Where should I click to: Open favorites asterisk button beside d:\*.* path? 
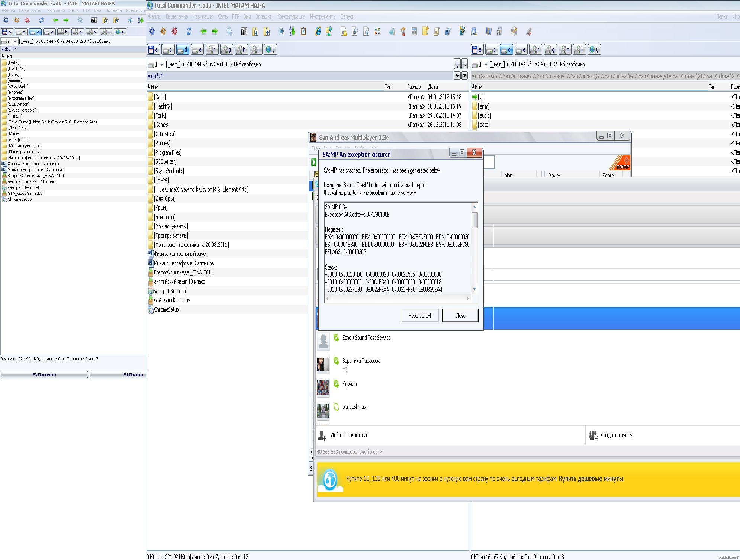pos(457,76)
